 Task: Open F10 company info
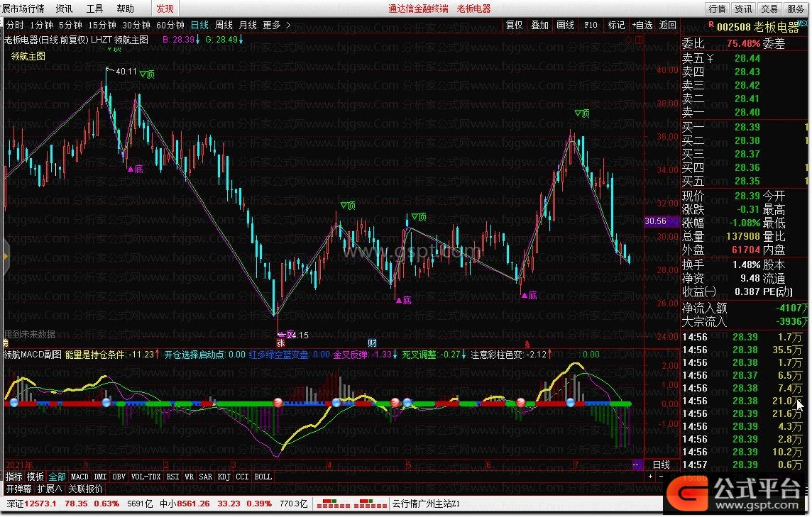(591, 25)
